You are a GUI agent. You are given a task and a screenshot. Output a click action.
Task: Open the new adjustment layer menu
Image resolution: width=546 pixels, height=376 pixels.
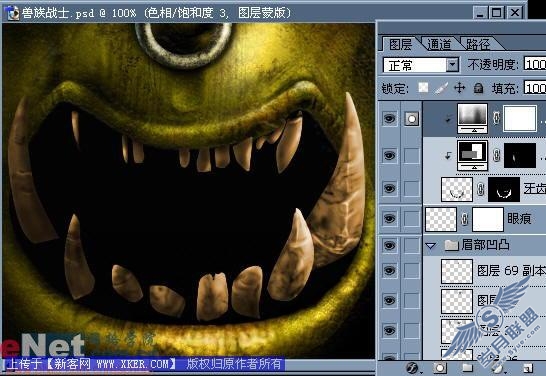click(x=498, y=368)
